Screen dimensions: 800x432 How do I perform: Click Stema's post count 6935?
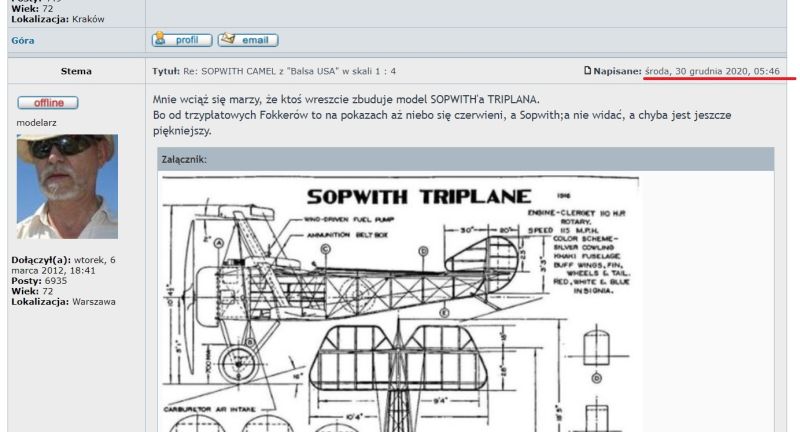coord(56,281)
